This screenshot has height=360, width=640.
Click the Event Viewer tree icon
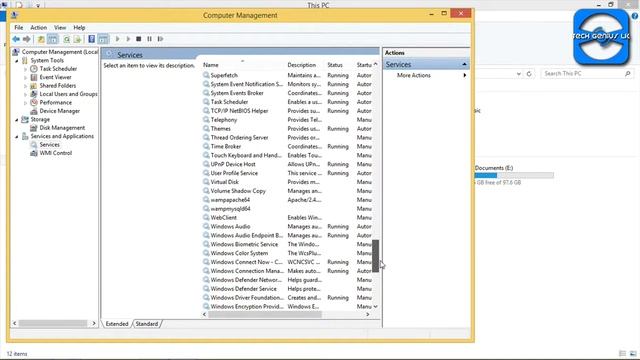(x=34, y=77)
